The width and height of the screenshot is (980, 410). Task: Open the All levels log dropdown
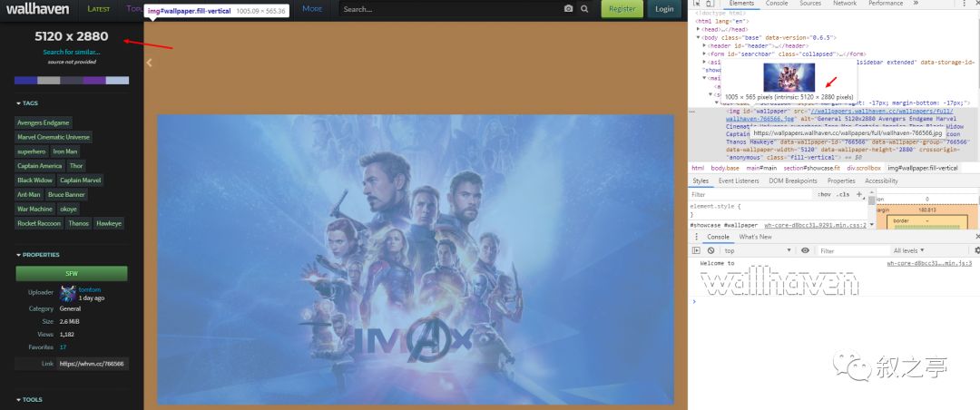coord(909,250)
